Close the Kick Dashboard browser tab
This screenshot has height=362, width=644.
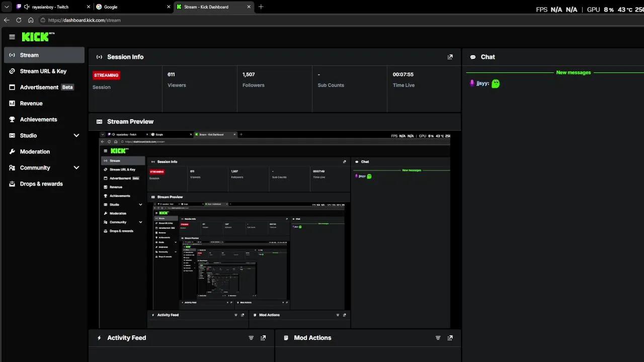click(248, 7)
